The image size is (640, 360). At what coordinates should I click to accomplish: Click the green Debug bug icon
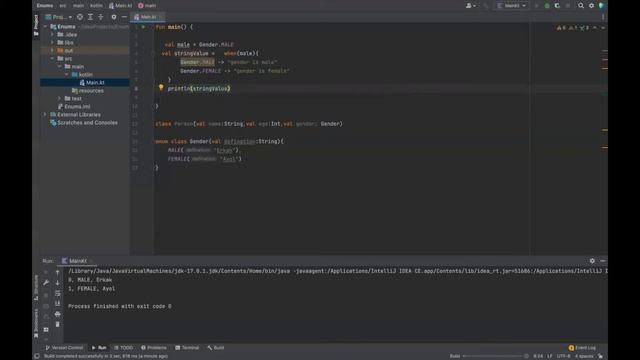click(547, 6)
